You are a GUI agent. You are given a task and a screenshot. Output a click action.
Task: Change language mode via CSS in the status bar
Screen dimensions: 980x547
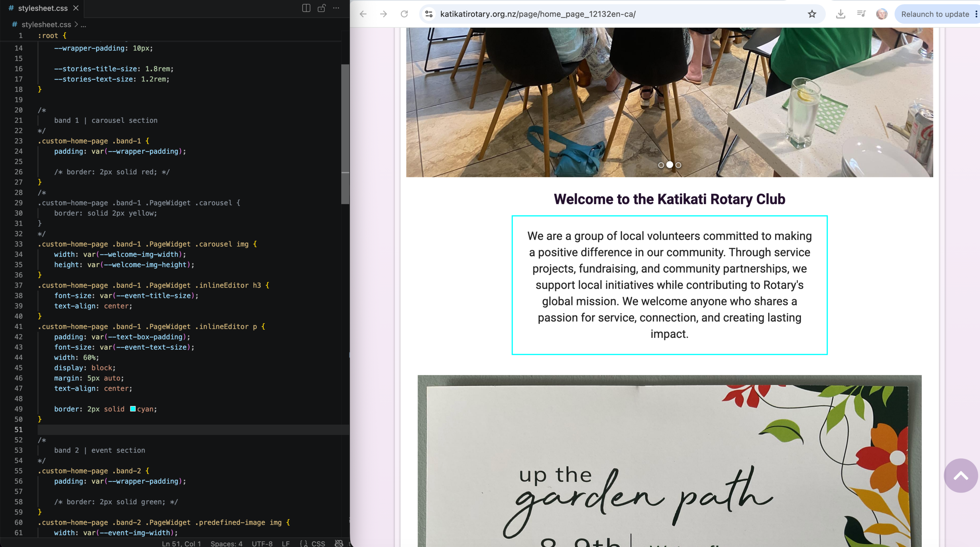pyautogui.click(x=318, y=543)
